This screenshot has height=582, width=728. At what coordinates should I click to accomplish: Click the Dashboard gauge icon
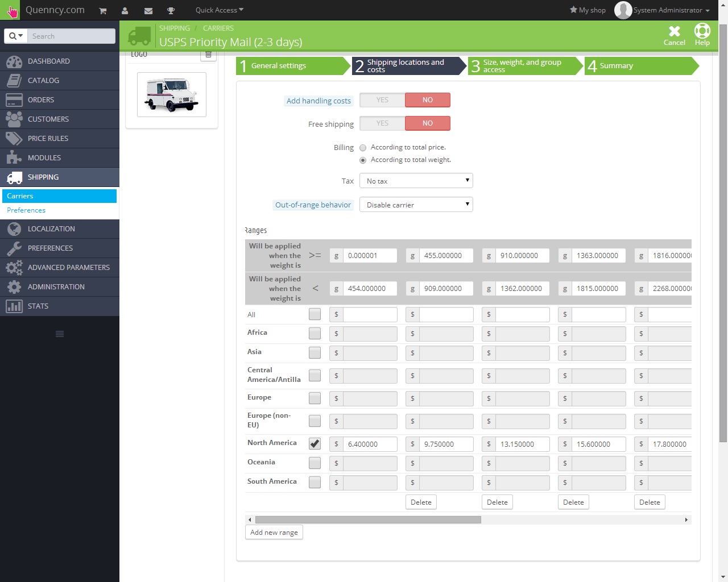tap(14, 61)
